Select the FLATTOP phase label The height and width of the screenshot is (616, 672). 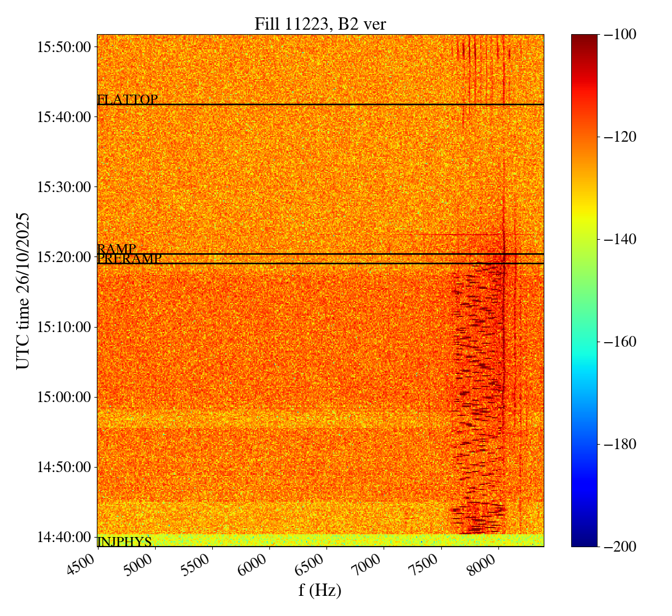click(127, 100)
